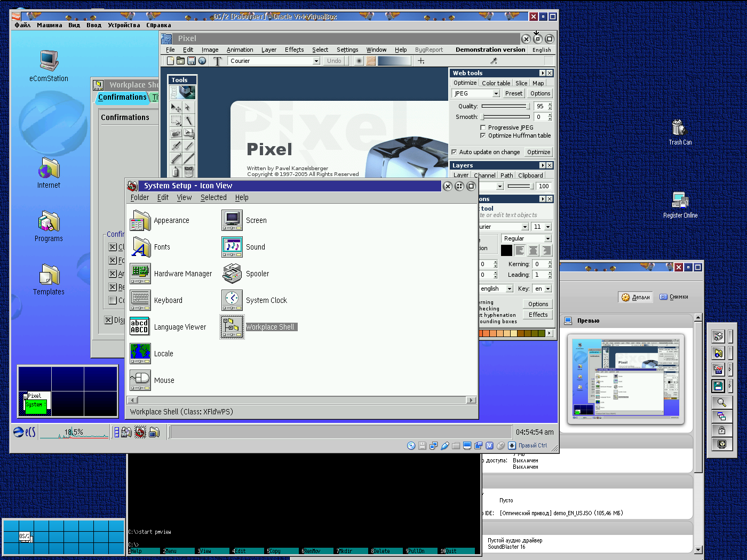Click the eCS start button
Image resolution: width=747 pixels, height=560 pixels.
(x=25, y=432)
